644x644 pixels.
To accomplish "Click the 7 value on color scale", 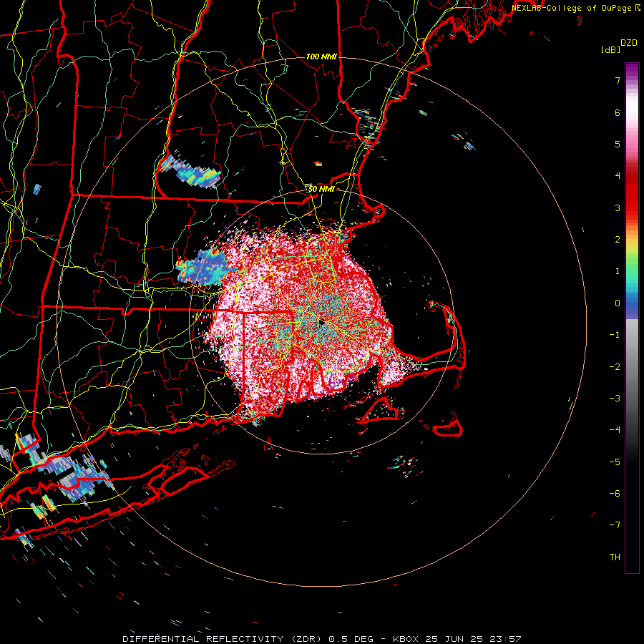I will (618, 80).
